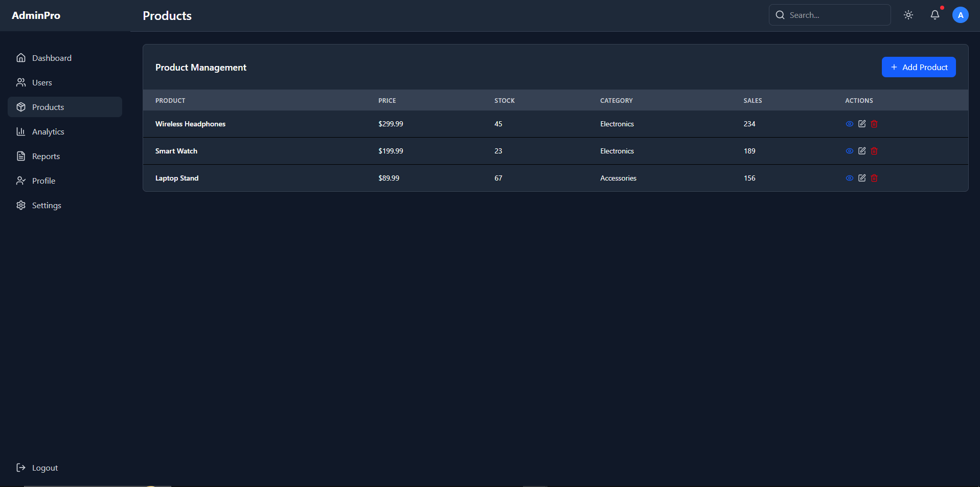The height and width of the screenshot is (487, 980).
Task: Open the Users sidebar item
Action: (x=42, y=82)
